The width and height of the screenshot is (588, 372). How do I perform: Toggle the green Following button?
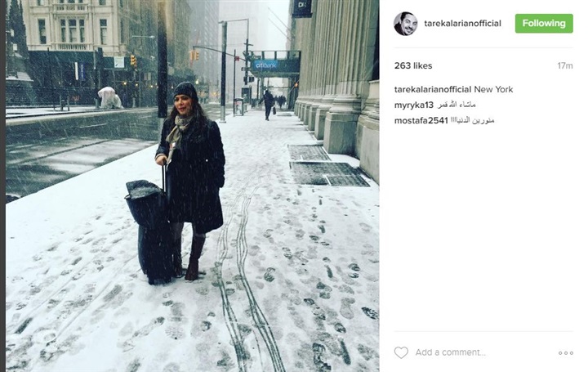pos(544,23)
